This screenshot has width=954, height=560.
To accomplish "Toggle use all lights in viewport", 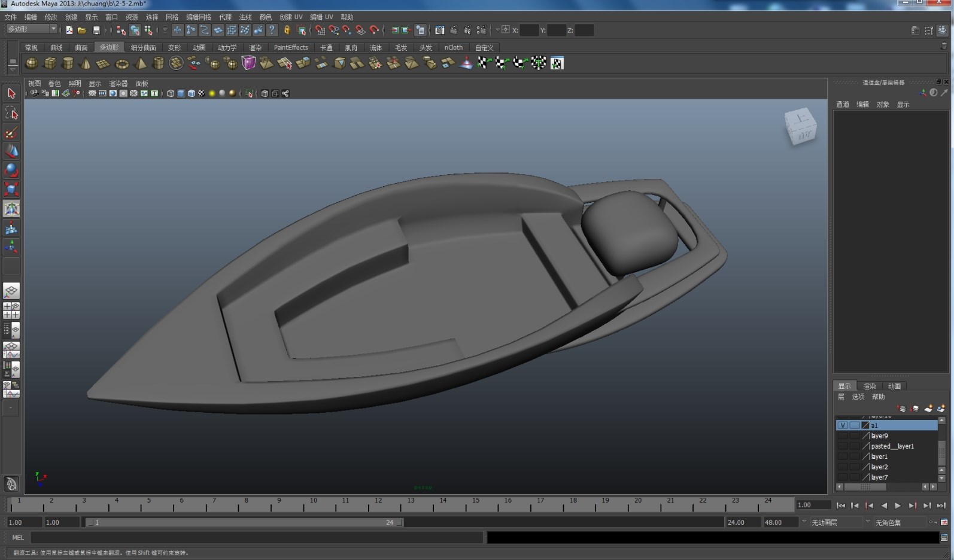I will (212, 93).
